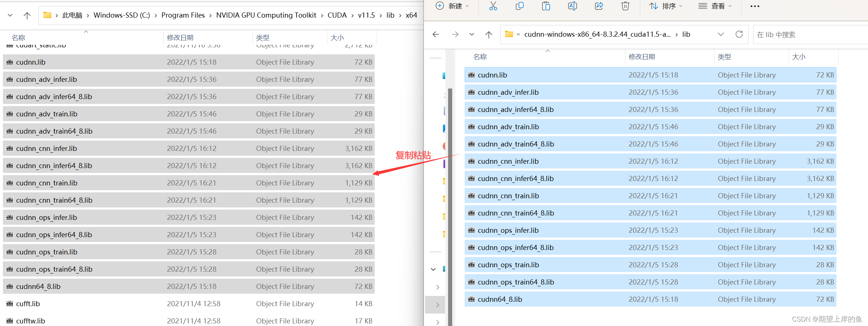The image size is (868, 326).
Task: Open the 查看 view dropdown
Action: [x=715, y=6]
